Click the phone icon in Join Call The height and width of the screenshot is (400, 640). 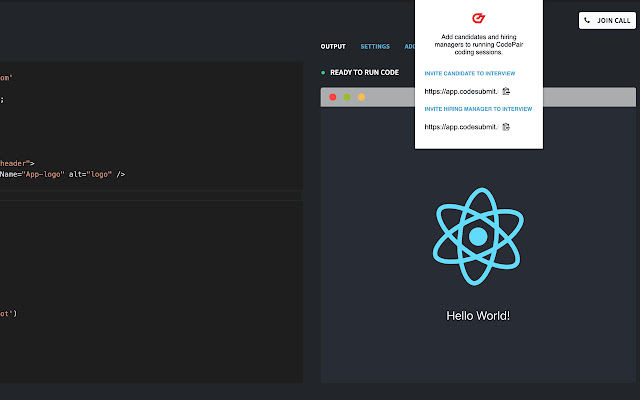point(587,20)
